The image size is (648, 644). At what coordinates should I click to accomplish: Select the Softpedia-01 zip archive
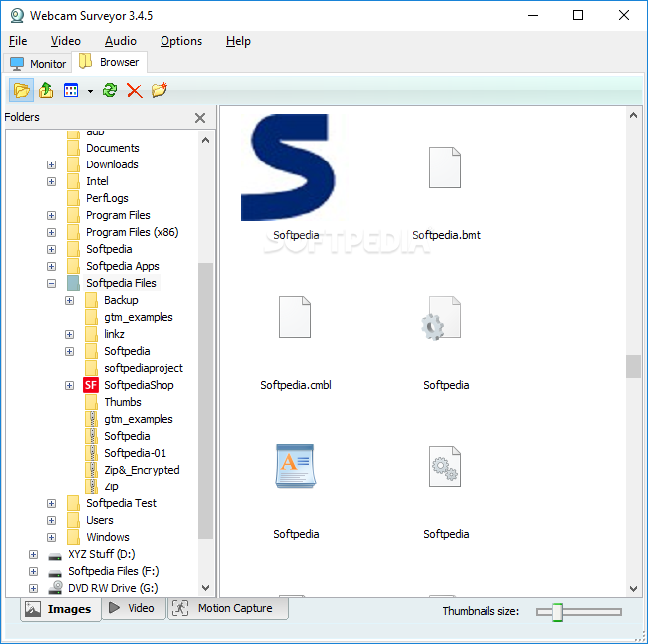click(x=135, y=453)
